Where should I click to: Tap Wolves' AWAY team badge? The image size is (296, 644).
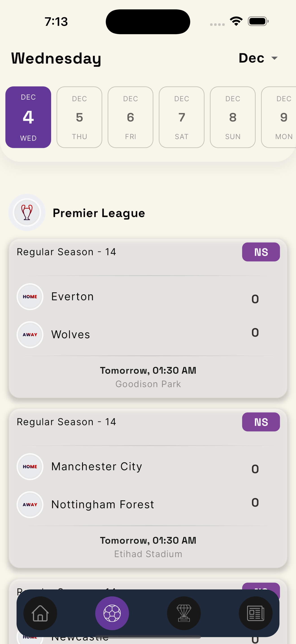(x=30, y=335)
